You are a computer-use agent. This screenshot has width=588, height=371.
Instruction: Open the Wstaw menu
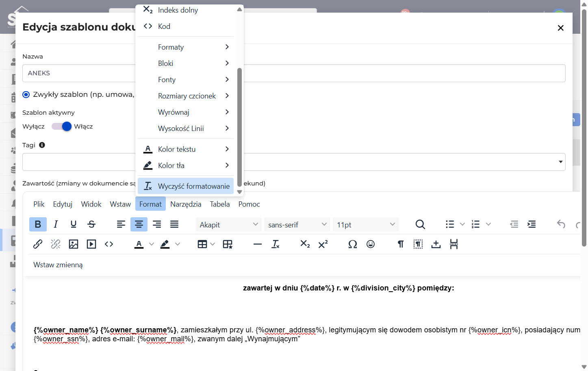click(x=120, y=204)
